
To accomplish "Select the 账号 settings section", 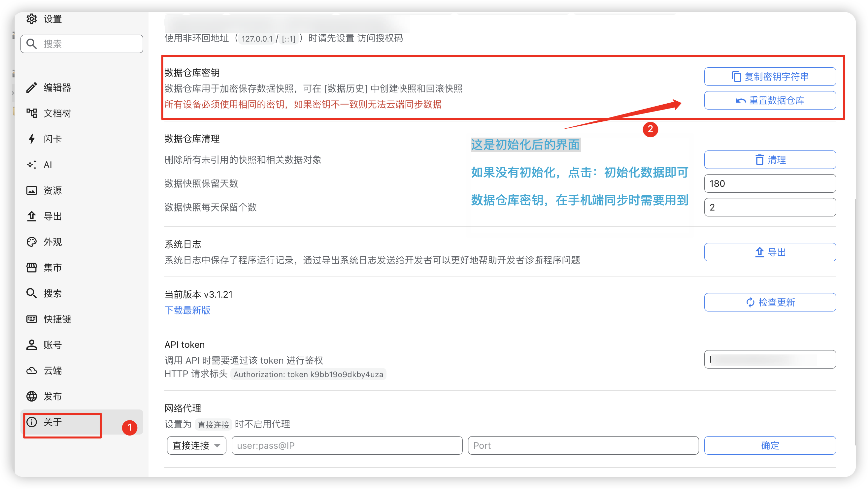I will point(82,345).
